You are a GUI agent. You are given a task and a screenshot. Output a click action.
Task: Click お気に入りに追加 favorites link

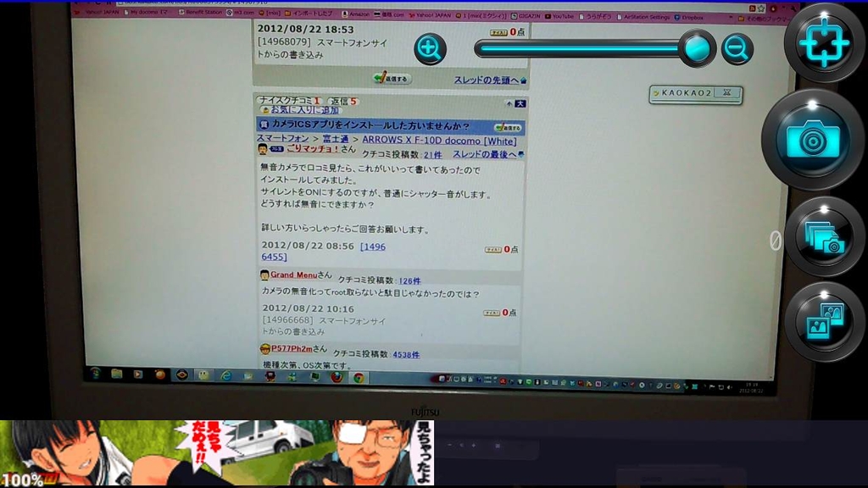[303, 110]
